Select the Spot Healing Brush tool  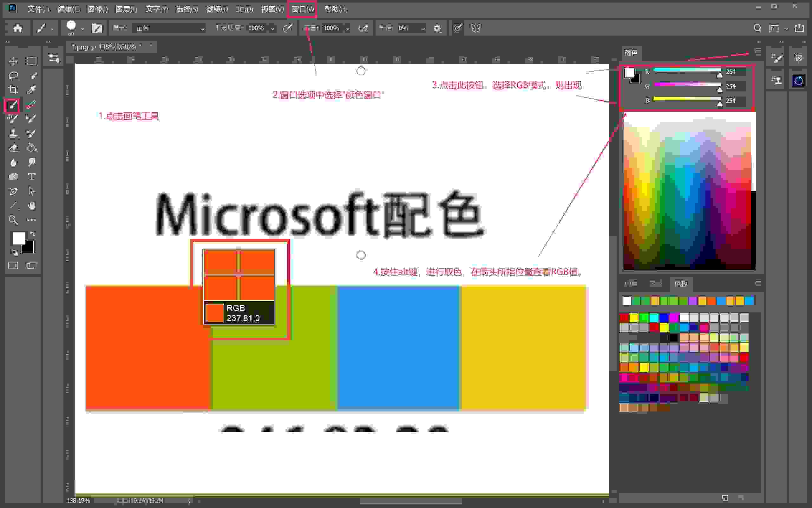pos(31,104)
